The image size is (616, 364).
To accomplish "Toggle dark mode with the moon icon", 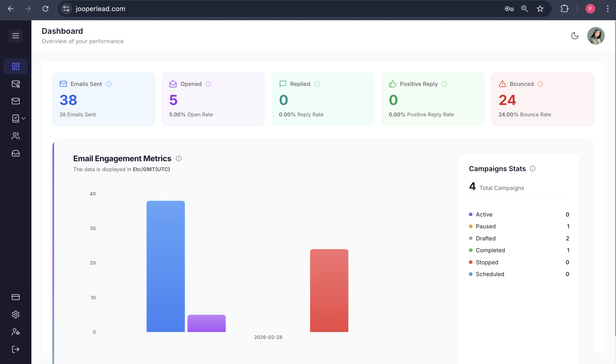I will point(575,36).
